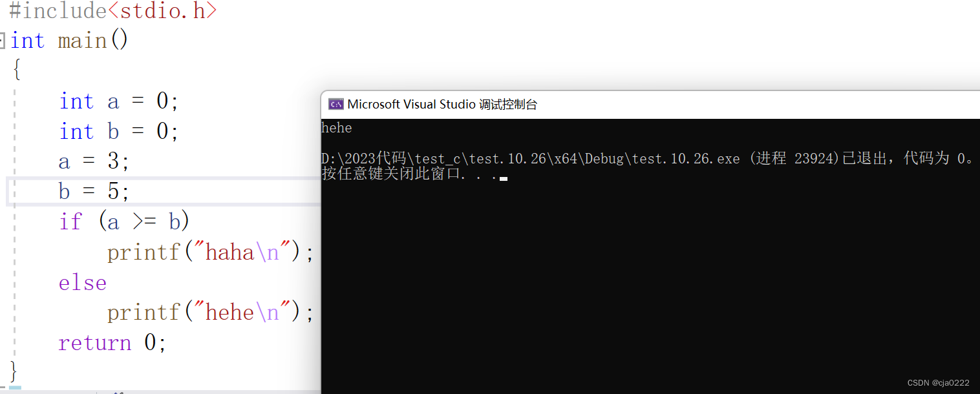This screenshot has width=980, height=394.
Task: Collapse the main() function fold box
Action: (x=3, y=40)
